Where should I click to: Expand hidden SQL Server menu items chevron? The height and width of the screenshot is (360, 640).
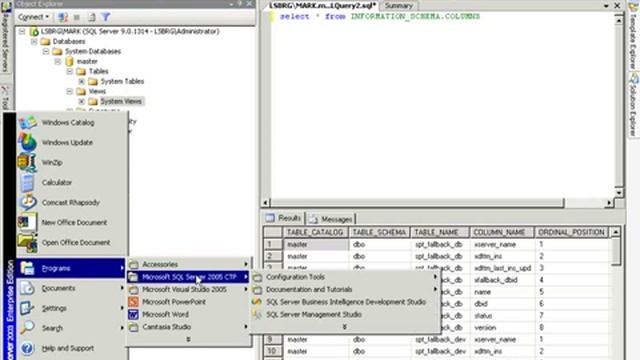pyautogui.click(x=345, y=327)
